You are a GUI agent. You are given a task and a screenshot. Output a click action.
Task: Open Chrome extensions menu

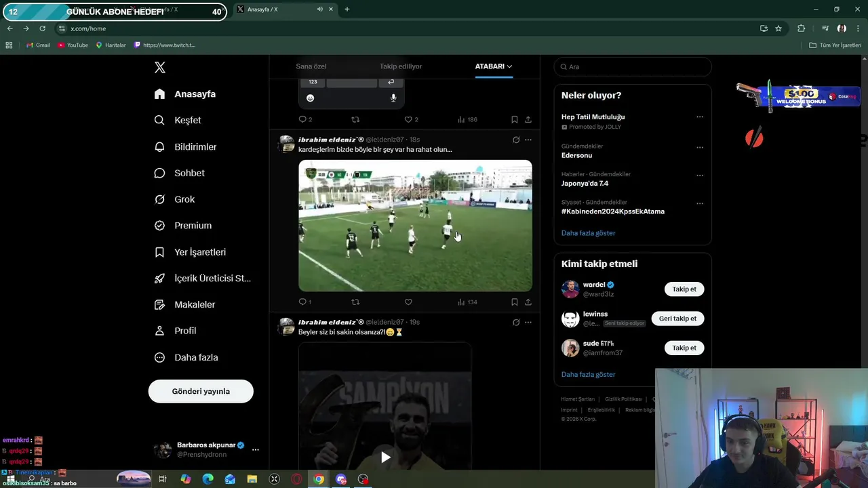click(802, 28)
